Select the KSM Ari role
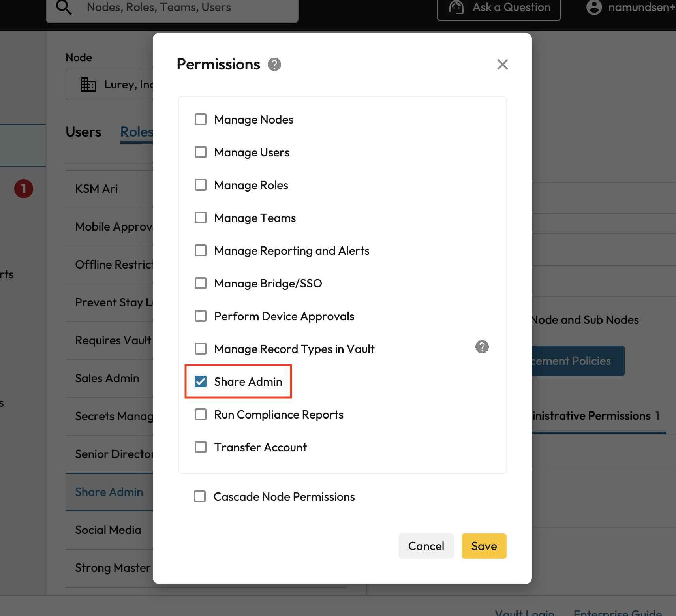The image size is (676, 616). tap(97, 189)
